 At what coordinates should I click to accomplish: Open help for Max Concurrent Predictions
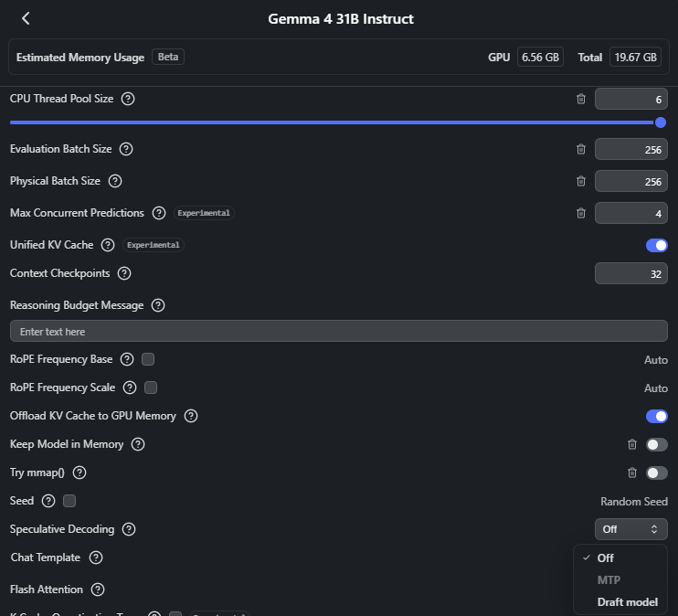[159, 213]
